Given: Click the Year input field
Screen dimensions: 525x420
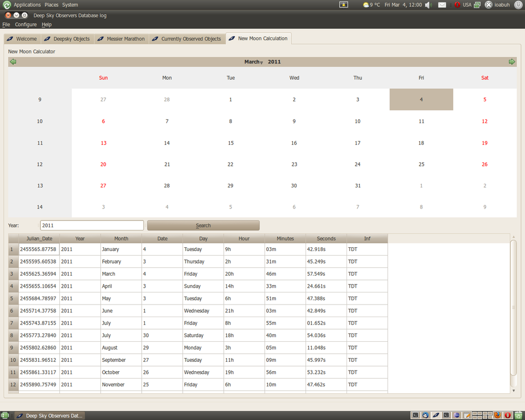Looking at the screenshot, I should click(x=92, y=225).
